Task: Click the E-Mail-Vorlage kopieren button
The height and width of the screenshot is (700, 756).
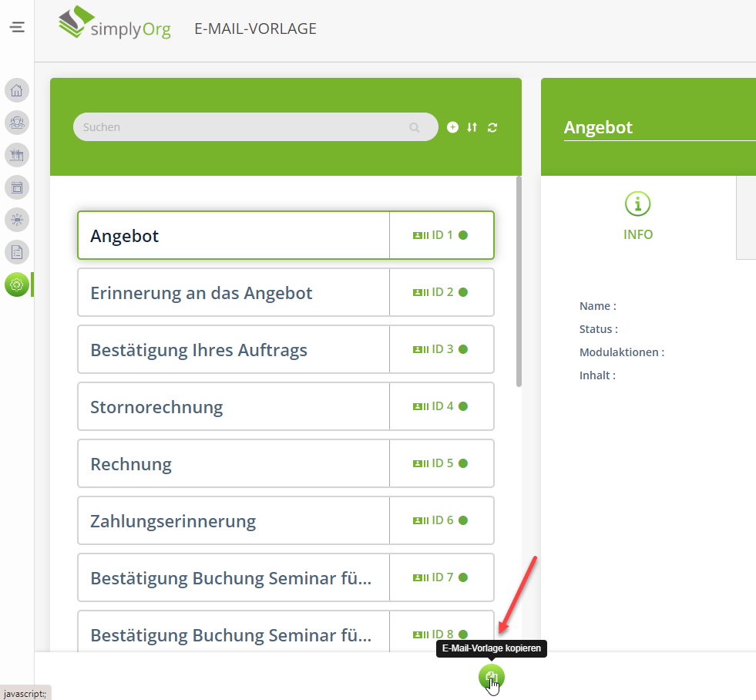Action: 491,678
